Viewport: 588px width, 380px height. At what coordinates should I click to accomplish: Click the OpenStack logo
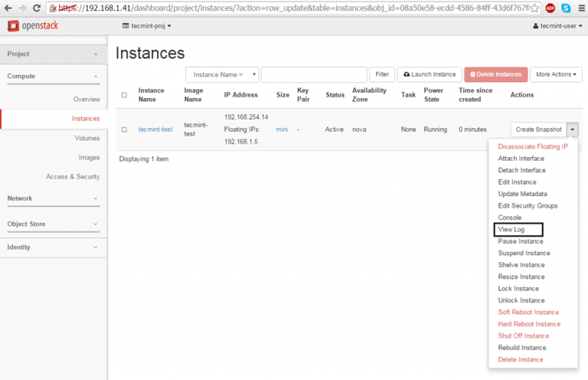click(34, 26)
